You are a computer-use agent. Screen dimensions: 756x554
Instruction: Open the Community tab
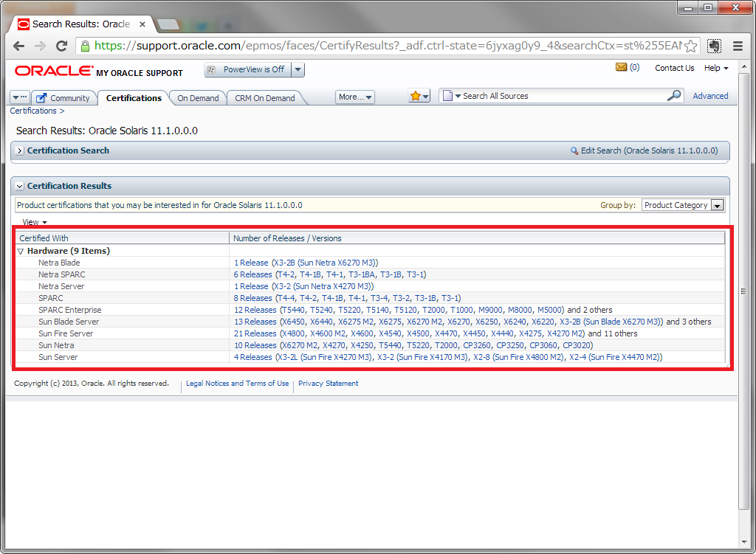point(63,98)
